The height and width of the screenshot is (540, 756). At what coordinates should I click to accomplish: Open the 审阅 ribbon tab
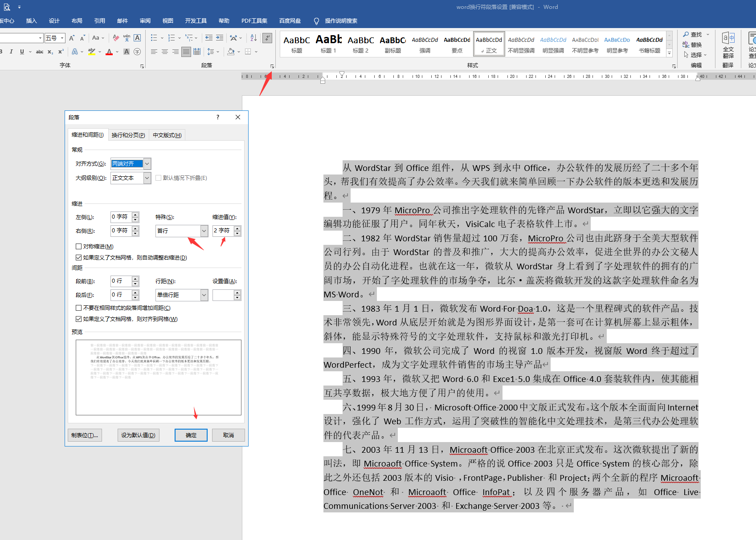(x=145, y=20)
